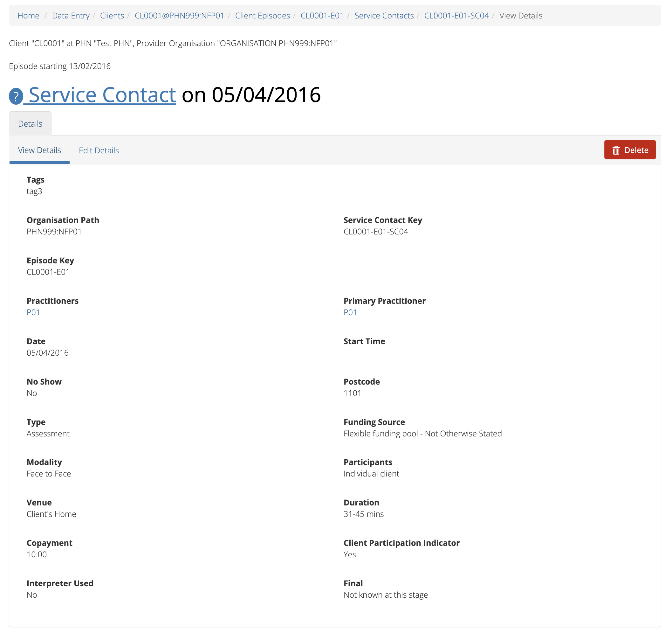Image resolution: width=672 pixels, height=633 pixels.
Task: Select Final value Not known at this stage
Action: pyautogui.click(x=386, y=595)
